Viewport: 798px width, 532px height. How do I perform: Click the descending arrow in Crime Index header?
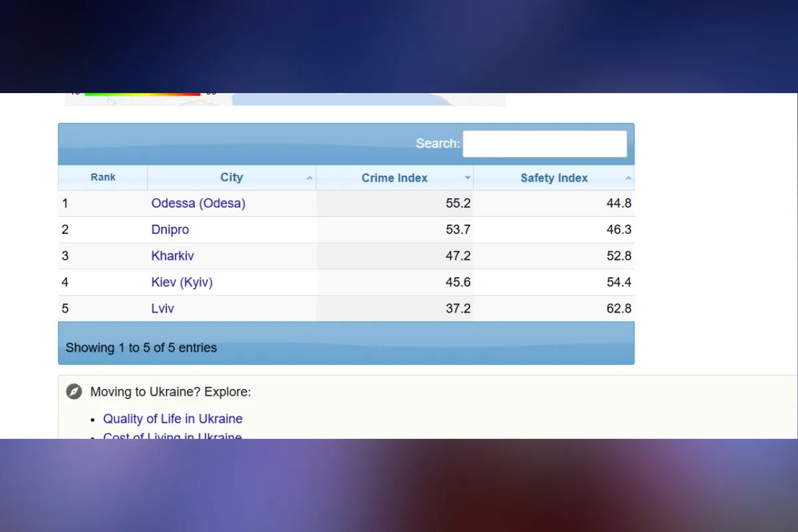point(467,178)
